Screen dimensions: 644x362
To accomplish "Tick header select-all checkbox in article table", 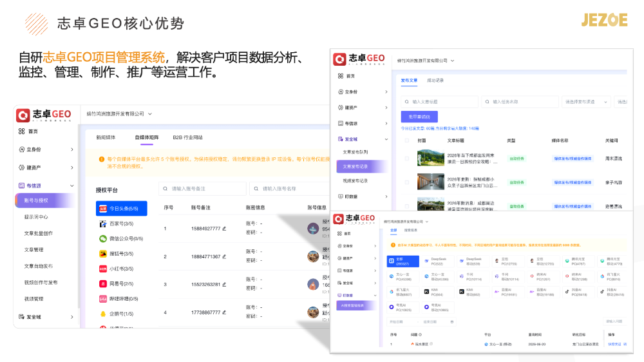I will (407, 140).
